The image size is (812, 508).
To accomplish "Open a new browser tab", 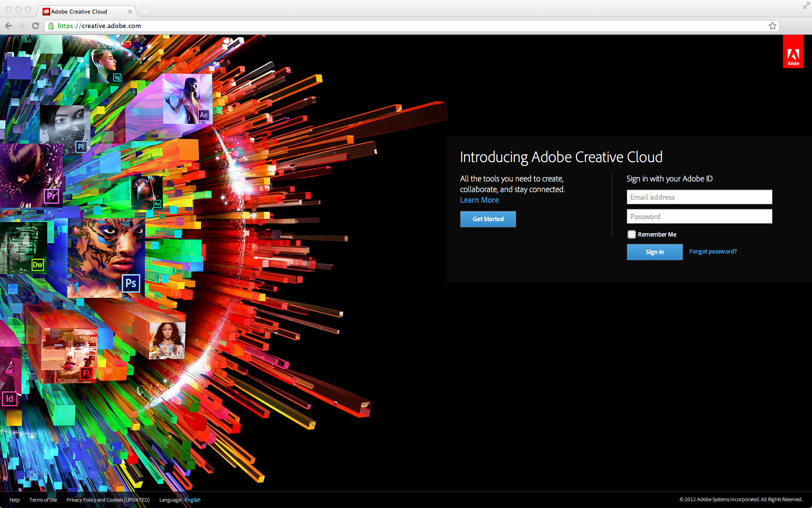I will [145, 12].
